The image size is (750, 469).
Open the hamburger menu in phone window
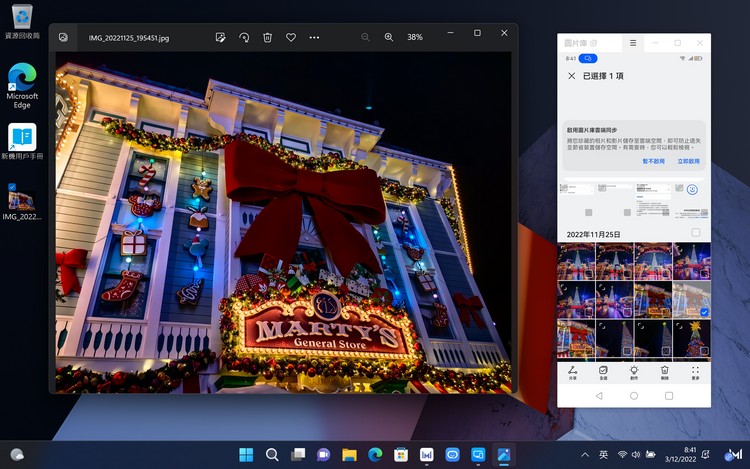[x=633, y=43]
